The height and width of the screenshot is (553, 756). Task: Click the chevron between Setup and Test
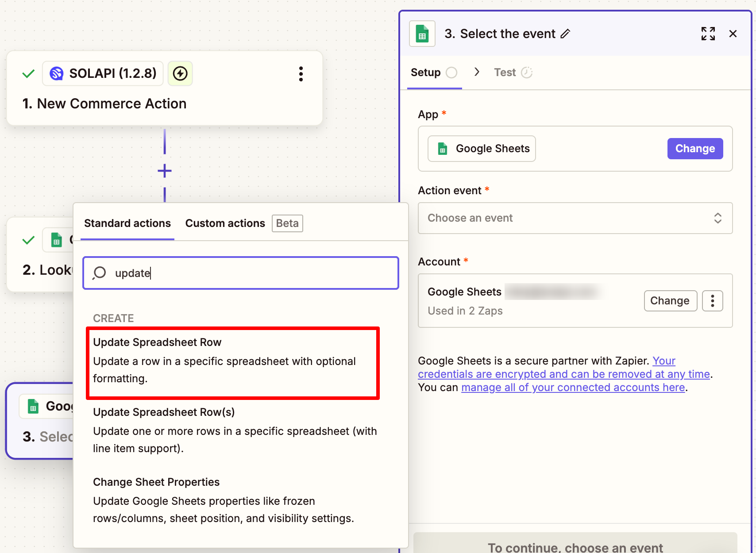[477, 72]
